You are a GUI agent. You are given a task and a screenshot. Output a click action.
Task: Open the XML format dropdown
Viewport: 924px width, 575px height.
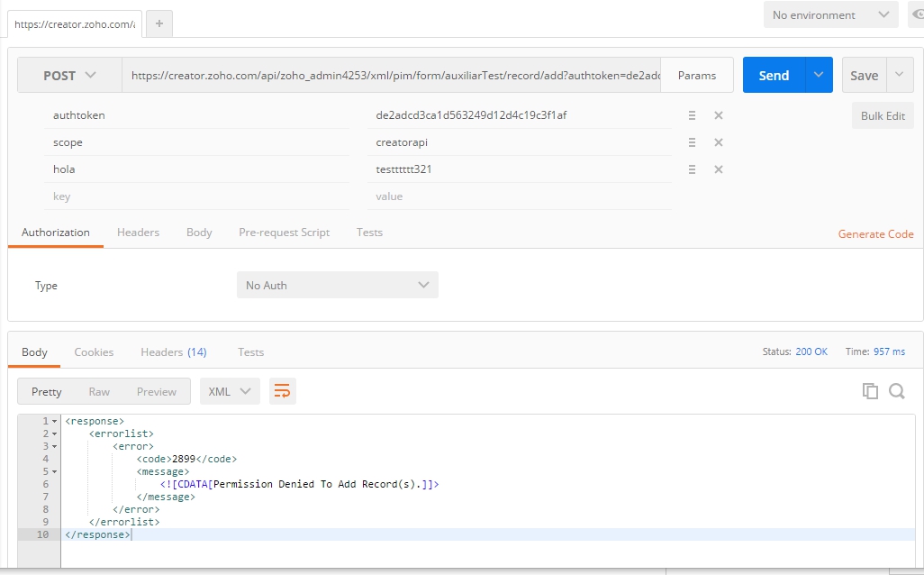tap(230, 391)
